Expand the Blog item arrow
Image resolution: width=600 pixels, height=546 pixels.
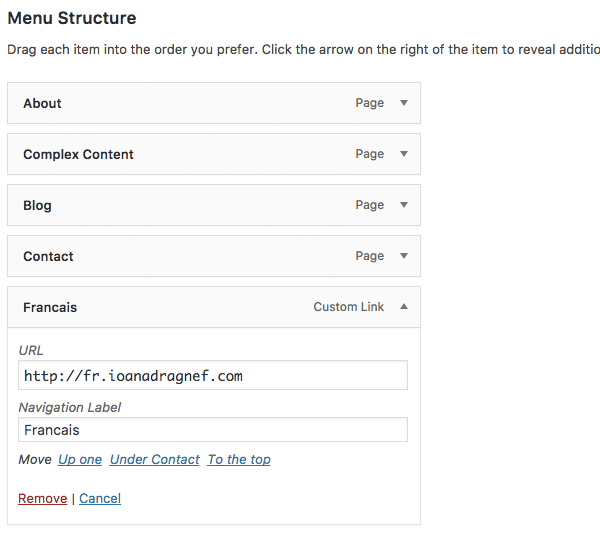(404, 205)
